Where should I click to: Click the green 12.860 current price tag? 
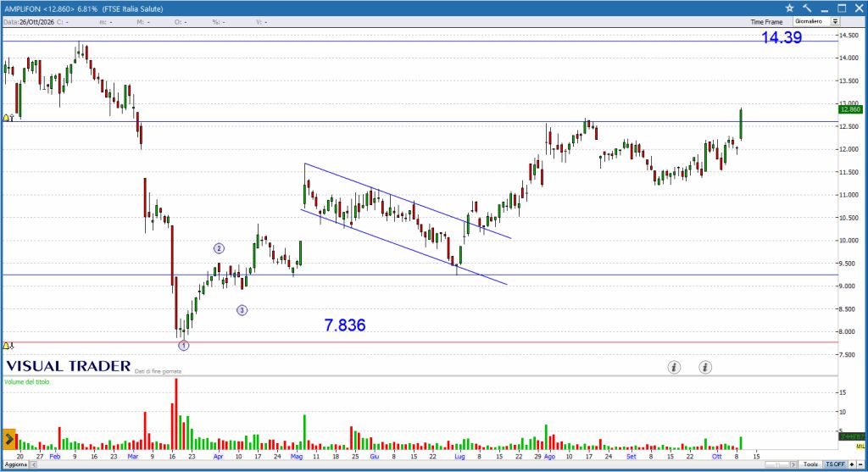click(850, 109)
